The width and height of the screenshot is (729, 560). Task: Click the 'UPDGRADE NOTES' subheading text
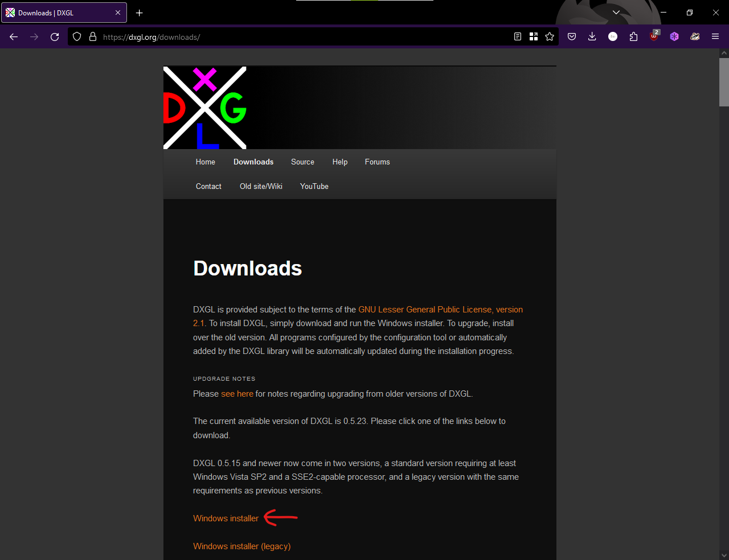pyautogui.click(x=224, y=379)
